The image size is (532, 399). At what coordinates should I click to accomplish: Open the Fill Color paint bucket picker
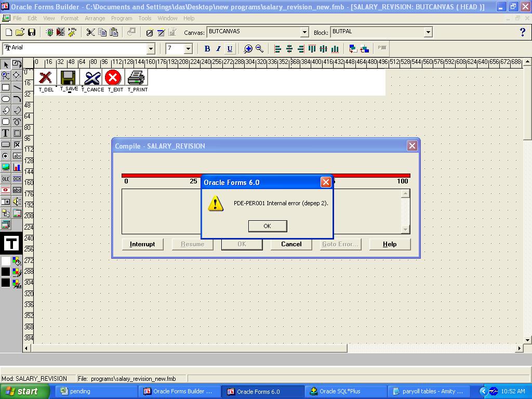click(17, 261)
